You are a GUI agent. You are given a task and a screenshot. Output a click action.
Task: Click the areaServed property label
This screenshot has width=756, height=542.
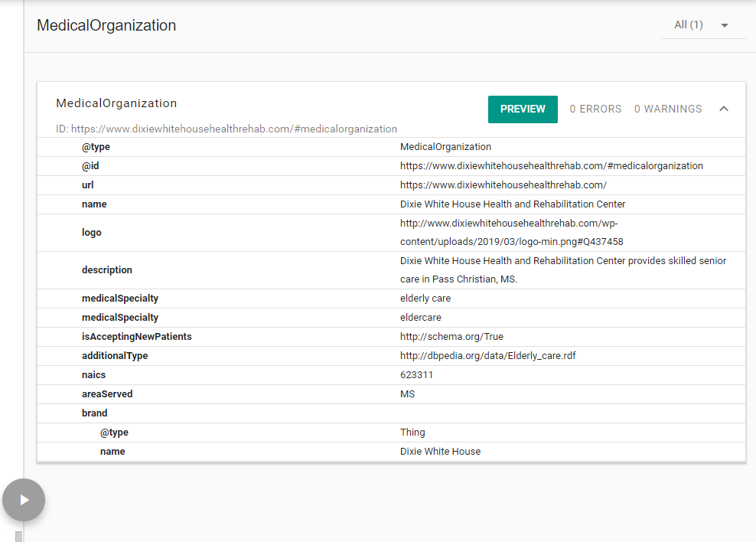[x=107, y=394]
